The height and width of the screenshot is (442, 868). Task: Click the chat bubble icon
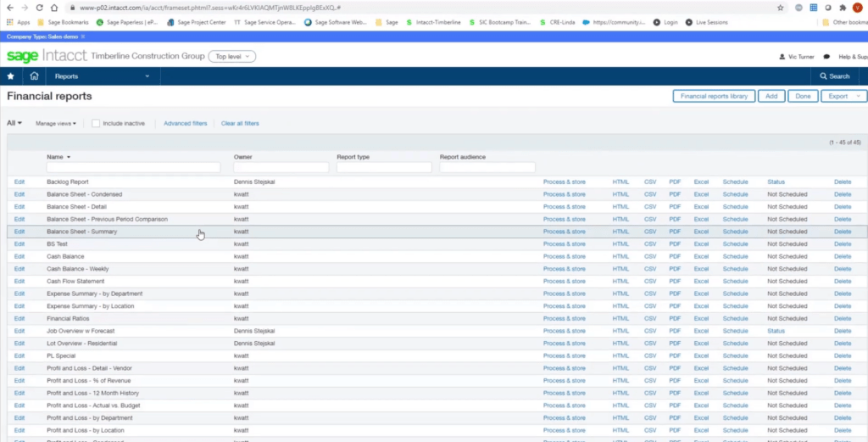pyautogui.click(x=826, y=57)
